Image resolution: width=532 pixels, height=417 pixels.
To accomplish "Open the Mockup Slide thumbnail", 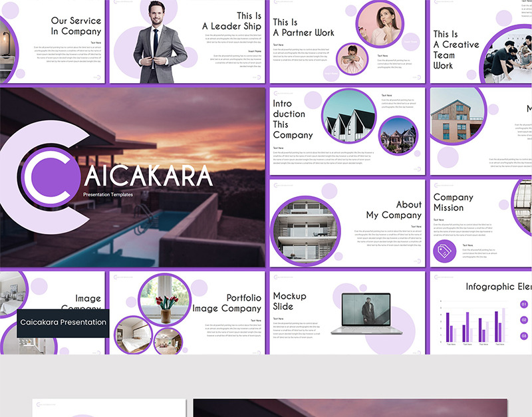I will coord(347,313).
